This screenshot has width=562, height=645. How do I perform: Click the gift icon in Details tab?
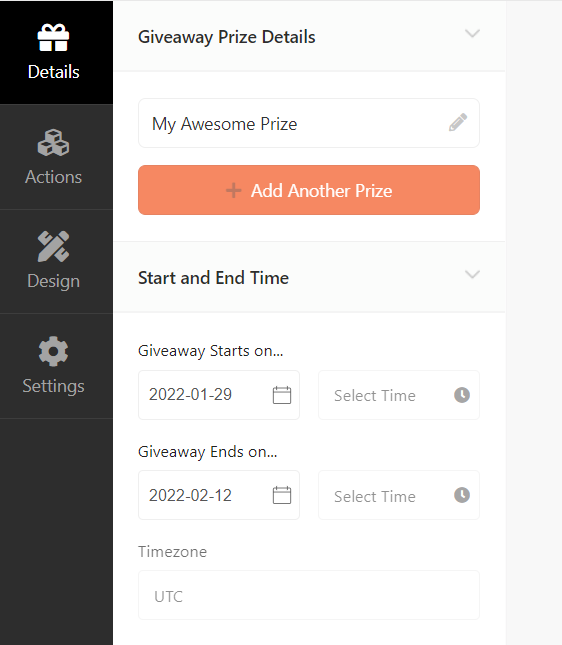coord(53,37)
